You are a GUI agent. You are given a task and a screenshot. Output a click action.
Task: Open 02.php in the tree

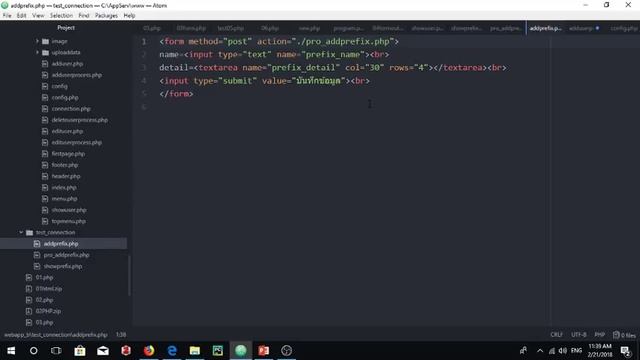(44, 300)
